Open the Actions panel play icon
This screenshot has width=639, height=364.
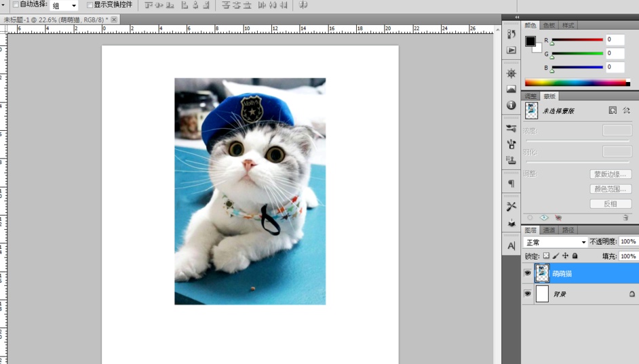tap(511, 50)
